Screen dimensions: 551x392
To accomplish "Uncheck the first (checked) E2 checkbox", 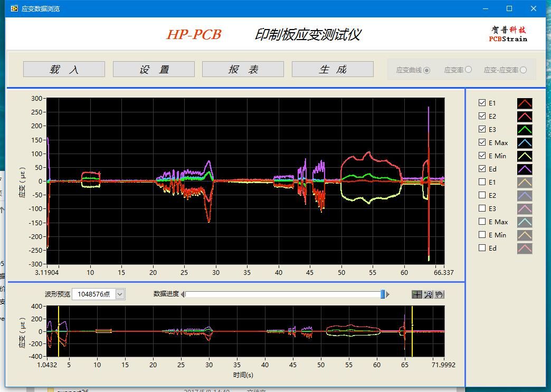I will pyautogui.click(x=482, y=116).
